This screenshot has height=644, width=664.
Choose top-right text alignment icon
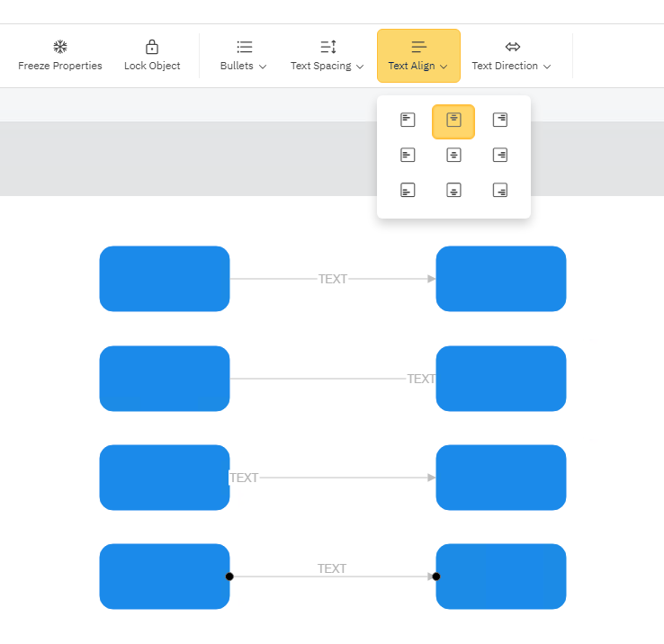tap(500, 120)
